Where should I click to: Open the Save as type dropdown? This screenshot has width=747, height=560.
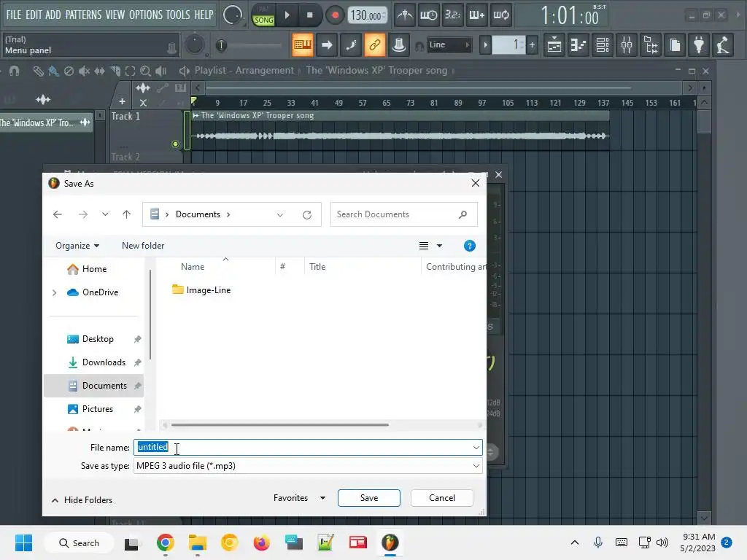[x=476, y=466]
